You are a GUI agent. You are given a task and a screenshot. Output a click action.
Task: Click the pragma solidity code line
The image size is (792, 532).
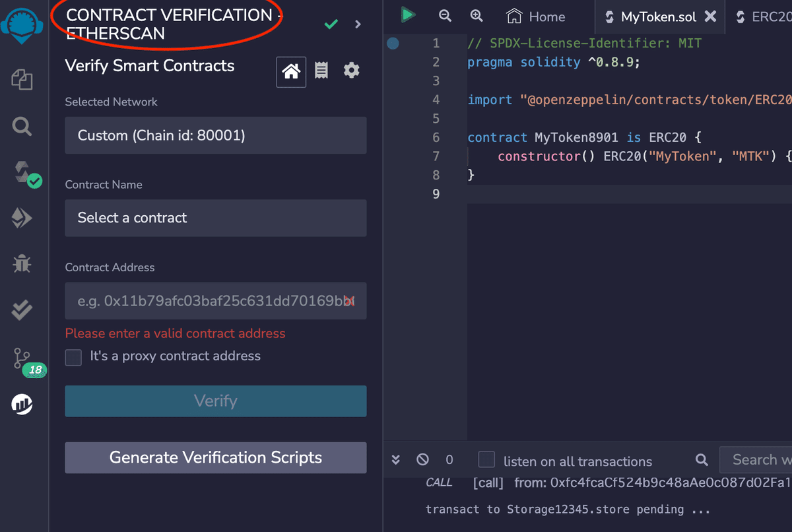click(554, 62)
